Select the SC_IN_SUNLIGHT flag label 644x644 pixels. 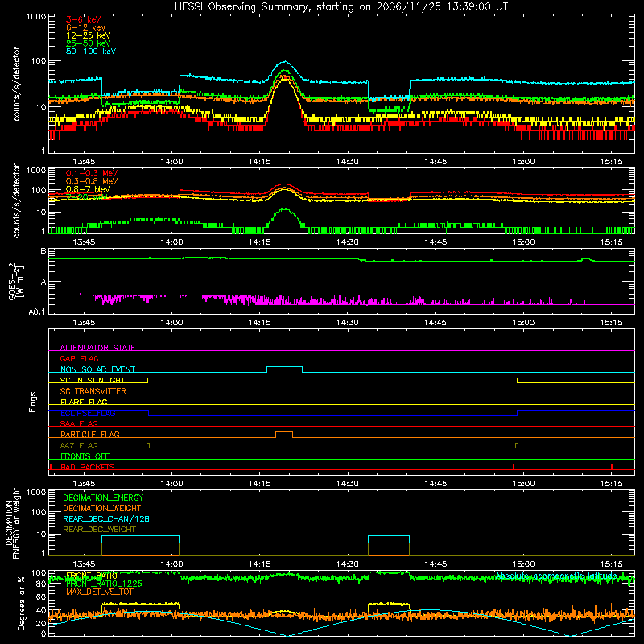tap(93, 380)
